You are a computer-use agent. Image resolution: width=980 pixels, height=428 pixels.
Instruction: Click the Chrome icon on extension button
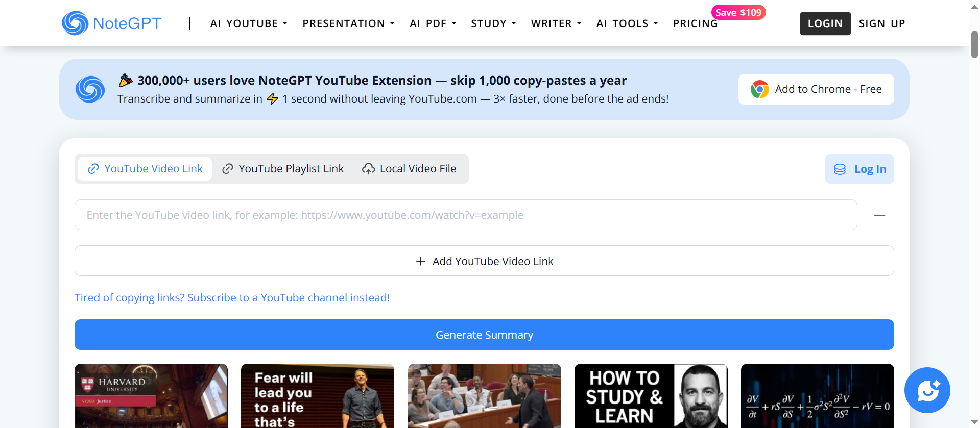[759, 89]
